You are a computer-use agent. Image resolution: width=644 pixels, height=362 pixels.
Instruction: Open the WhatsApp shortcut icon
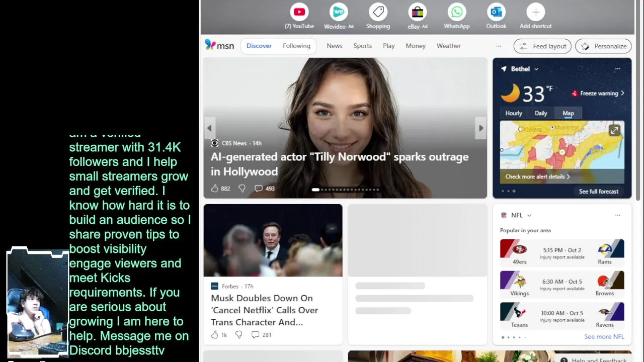point(457,12)
